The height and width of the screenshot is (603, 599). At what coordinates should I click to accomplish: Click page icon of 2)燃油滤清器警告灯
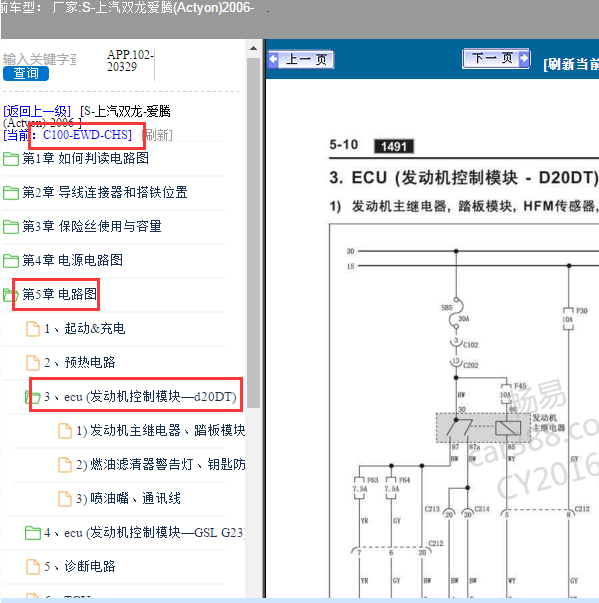click(65, 465)
